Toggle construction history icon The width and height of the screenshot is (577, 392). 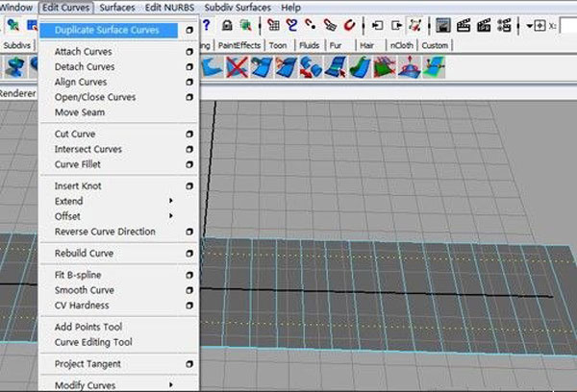click(x=415, y=25)
